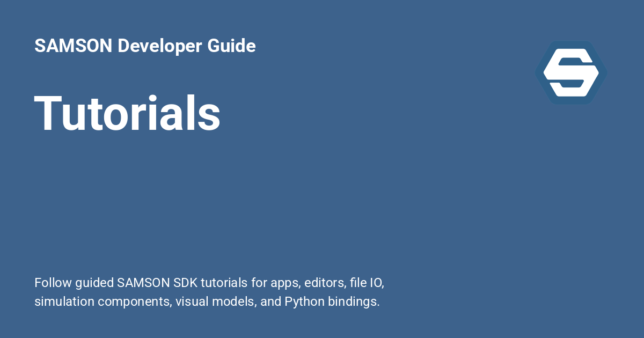Click the "SAMSON Developer Guide" heading text

click(x=145, y=46)
